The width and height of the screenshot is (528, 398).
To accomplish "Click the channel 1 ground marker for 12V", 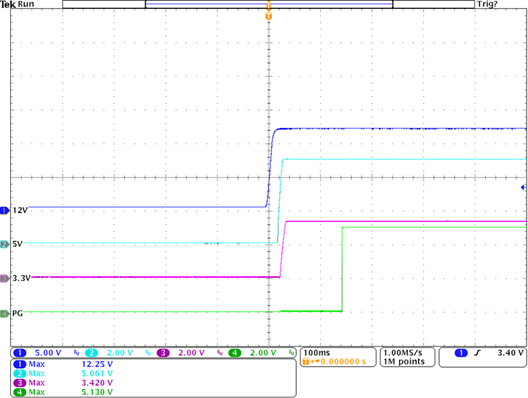I will [5, 211].
